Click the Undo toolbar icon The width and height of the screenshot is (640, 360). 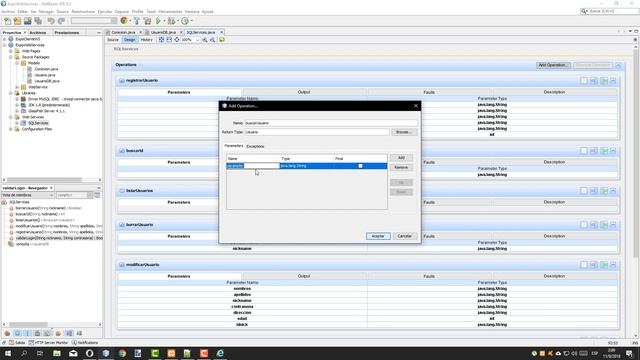tap(51, 21)
